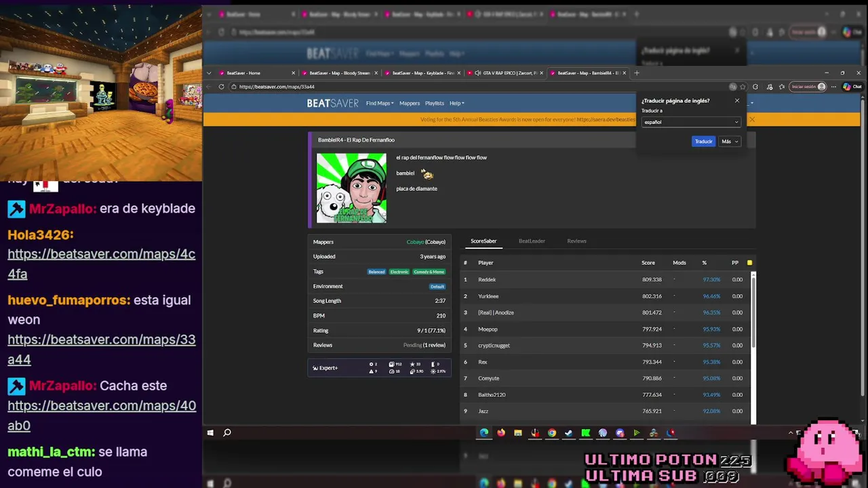Open the español language dropdown
The width and height of the screenshot is (868, 488).
690,122
